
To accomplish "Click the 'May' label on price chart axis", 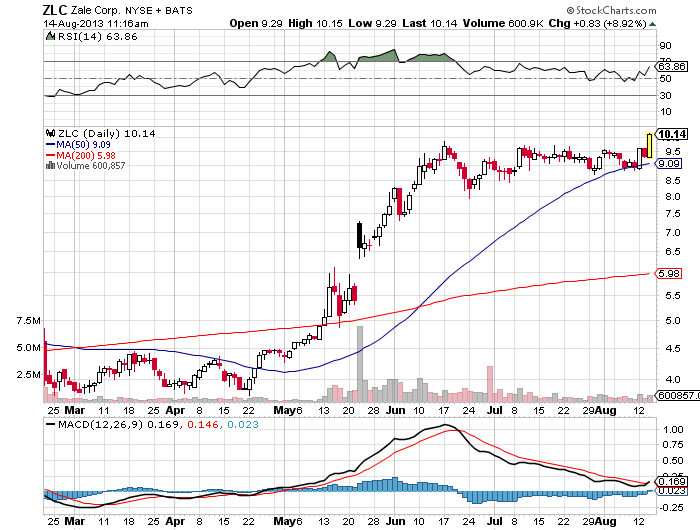I will [284, 410].
